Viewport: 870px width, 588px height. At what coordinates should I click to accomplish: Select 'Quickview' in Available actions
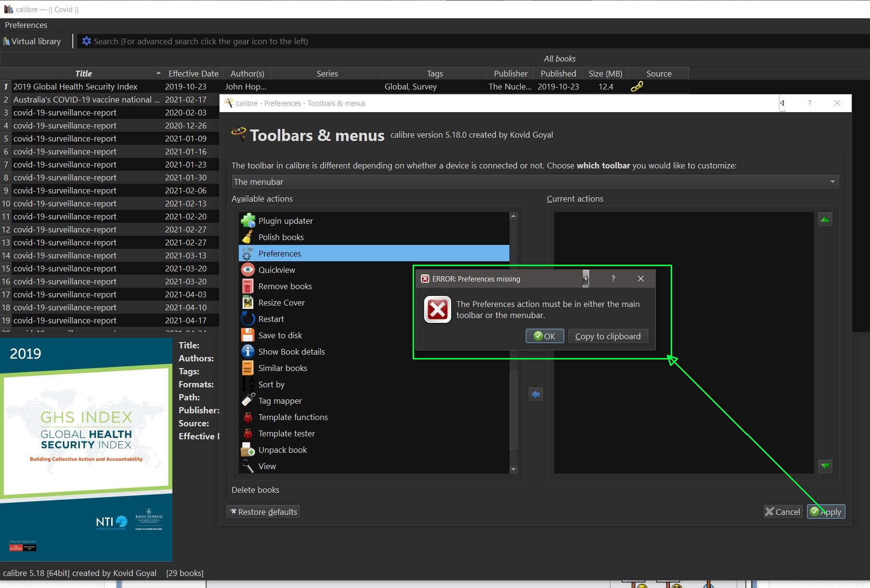pos(326,270)
